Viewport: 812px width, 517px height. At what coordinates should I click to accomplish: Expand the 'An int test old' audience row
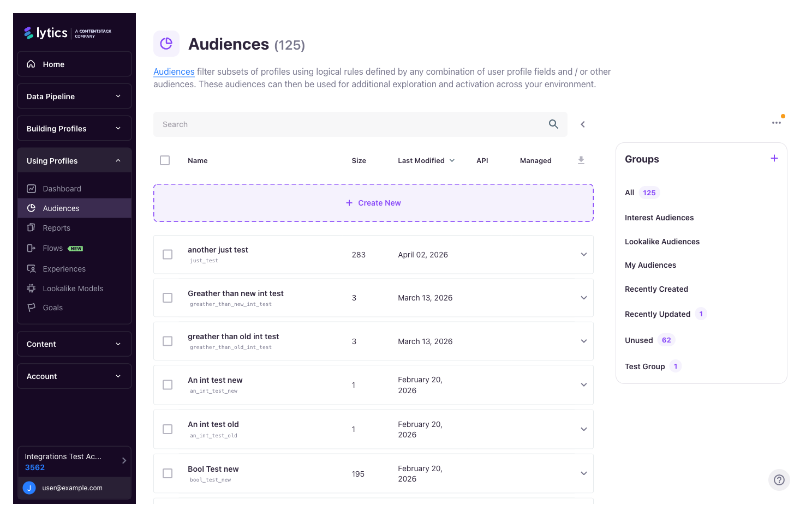coord(584,429)
